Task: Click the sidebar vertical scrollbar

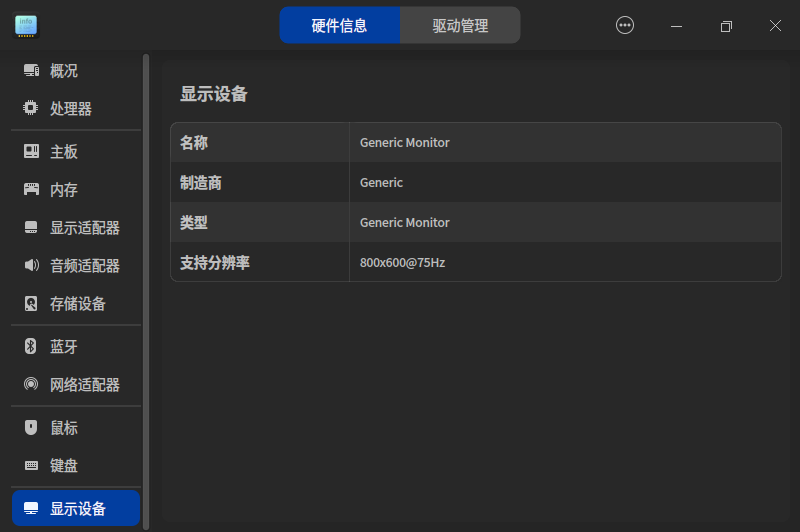Action: [146, 292]
